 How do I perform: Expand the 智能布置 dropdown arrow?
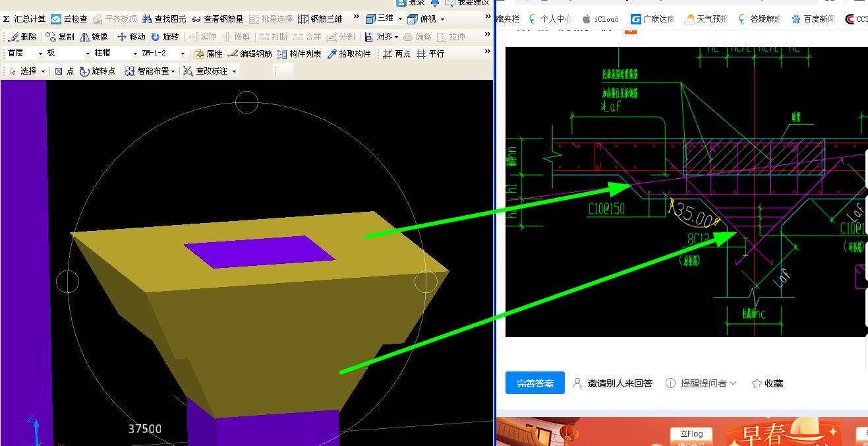coord(173,71)
